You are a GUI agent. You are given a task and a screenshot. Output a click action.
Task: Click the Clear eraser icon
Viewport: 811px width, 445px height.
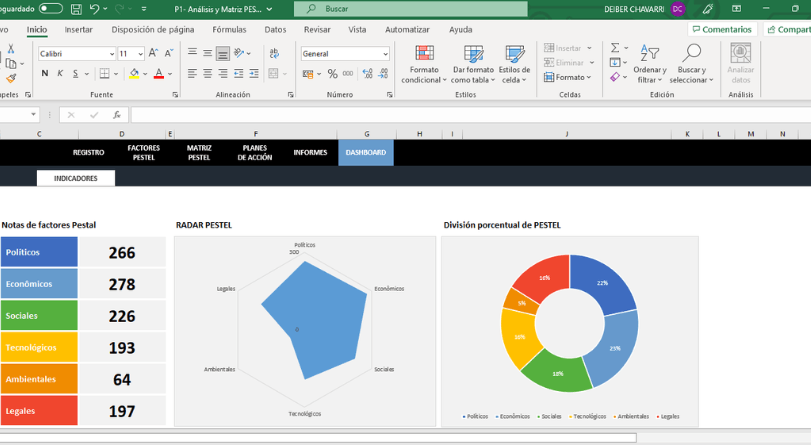614,77
